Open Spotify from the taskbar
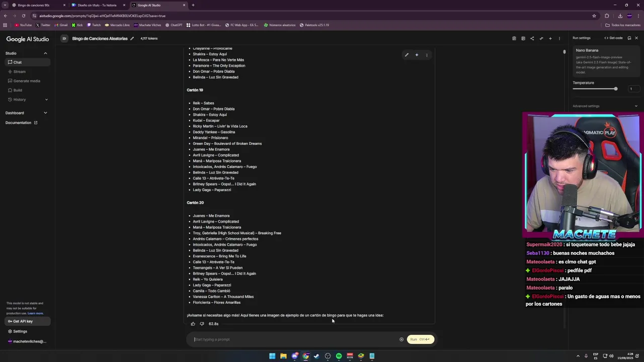The height and width of the screenshot is (362, 644). (x=339, y=356)
